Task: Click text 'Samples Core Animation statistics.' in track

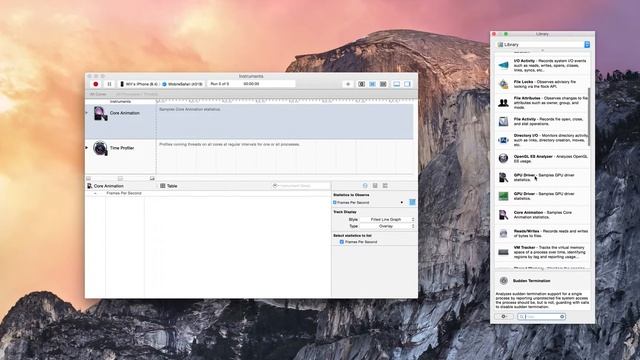Action: tap(190, 109)
